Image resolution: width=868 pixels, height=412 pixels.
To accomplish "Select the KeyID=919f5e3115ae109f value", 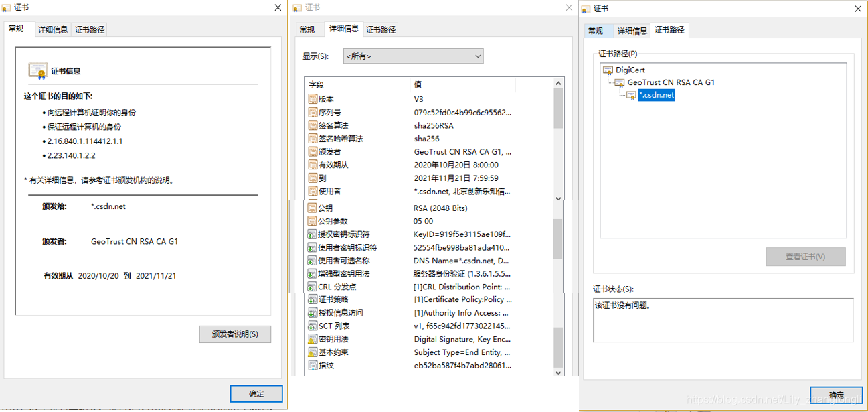I will pyautogui.click(x=462, y=234).
